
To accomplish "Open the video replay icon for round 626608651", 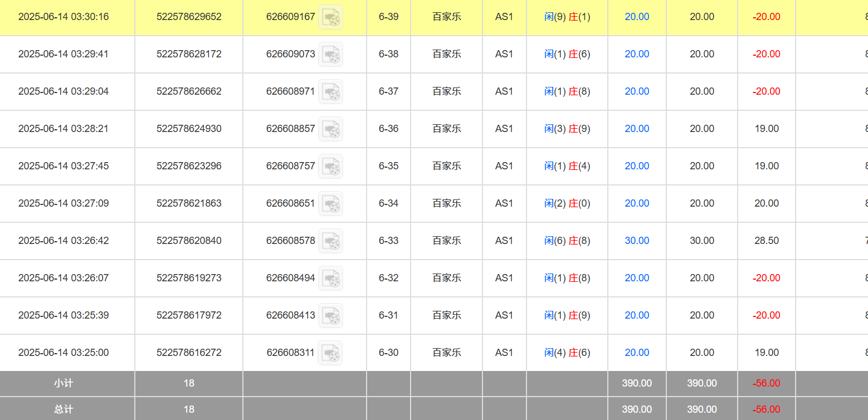I will point(331,203).
